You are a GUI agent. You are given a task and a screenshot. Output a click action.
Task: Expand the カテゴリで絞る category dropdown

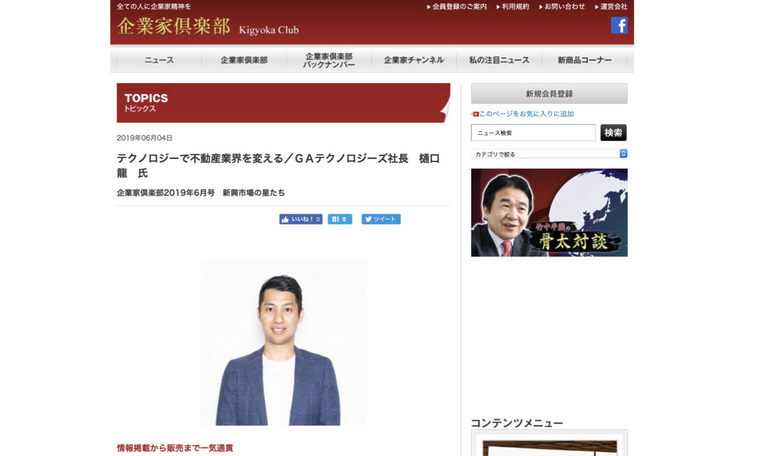[549, 154]
